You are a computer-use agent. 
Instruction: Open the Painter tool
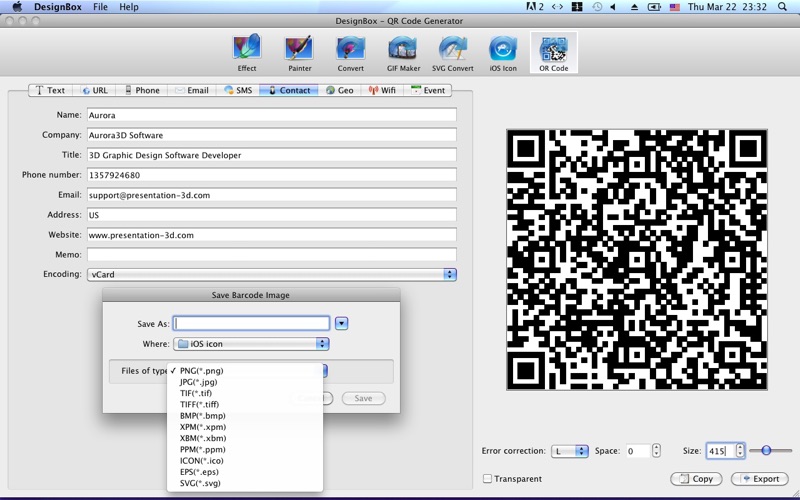(x=299, y=53)
